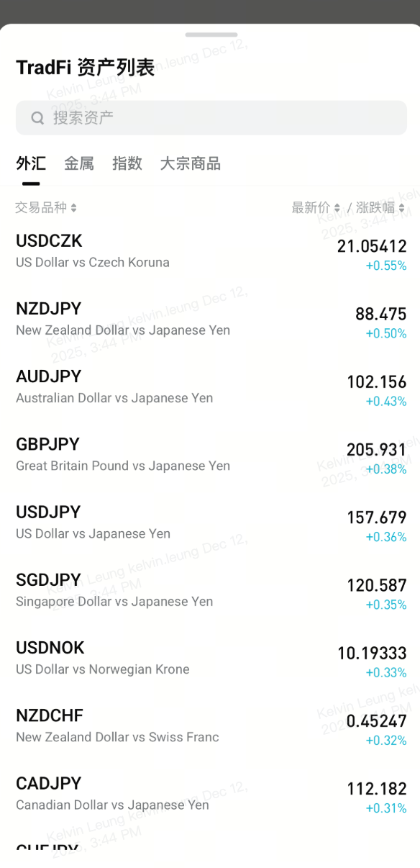Open the NZDCHF asset entry
This screenshot has height=868, width=420.
[210, 725]
